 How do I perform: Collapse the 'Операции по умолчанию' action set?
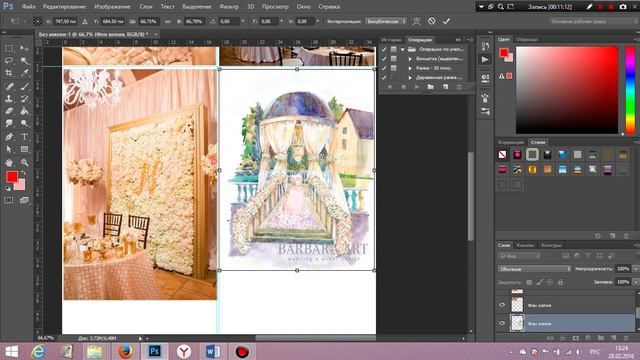pos(403,49)
